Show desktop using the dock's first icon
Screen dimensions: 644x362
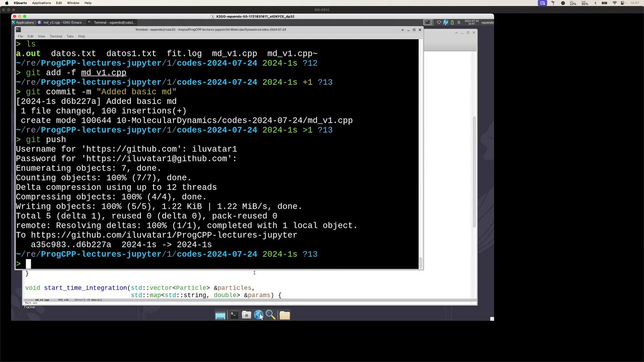220,315
